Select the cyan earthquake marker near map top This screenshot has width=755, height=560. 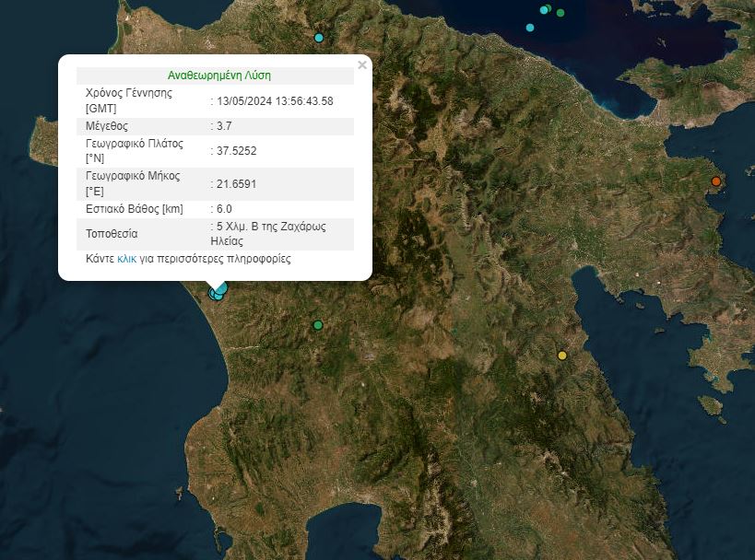pyautogui.click(x=318, y=38)
